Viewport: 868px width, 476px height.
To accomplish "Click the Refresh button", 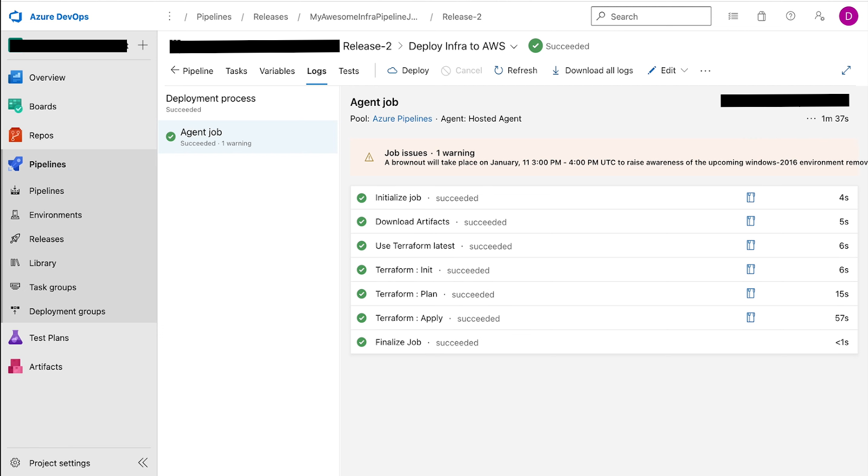I will (515, 71).
